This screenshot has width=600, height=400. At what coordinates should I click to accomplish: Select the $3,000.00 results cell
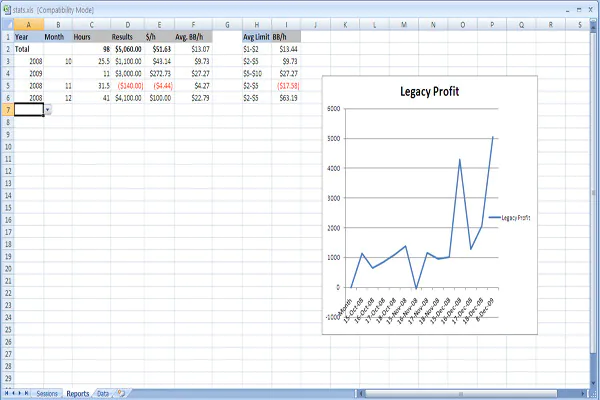[127, 73]
